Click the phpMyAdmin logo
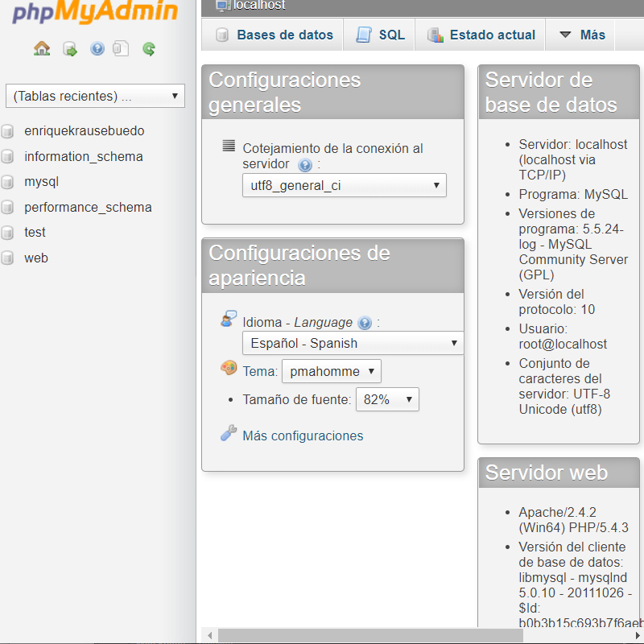The height and width of the screenshot is (644, 644). point(95,11)
